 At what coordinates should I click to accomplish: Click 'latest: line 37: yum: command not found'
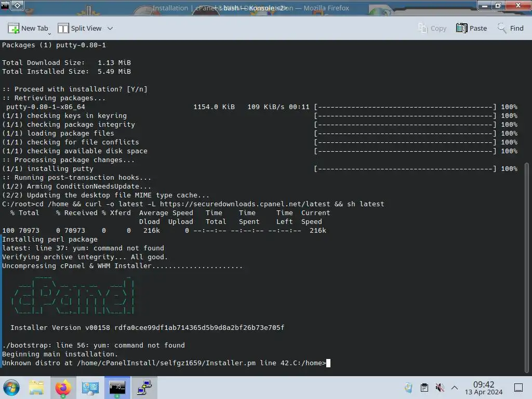pyautogui.click(x=83, y=248)
